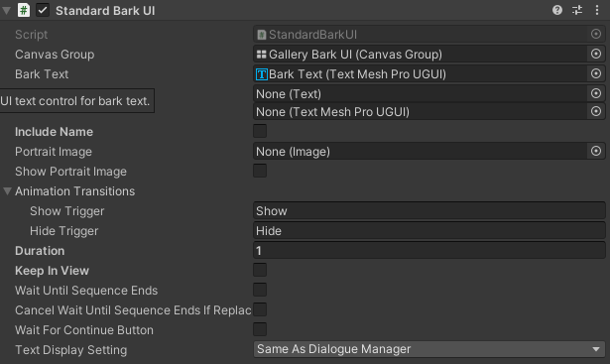Click the C# script icon in header
Screen dimensions: 610x364
[24, 10]
